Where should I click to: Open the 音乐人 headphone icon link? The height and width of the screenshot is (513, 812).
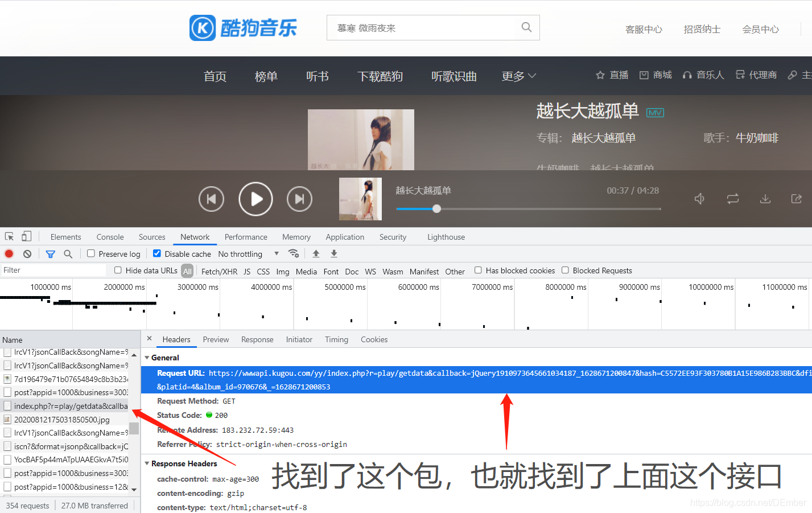[703, 75]
